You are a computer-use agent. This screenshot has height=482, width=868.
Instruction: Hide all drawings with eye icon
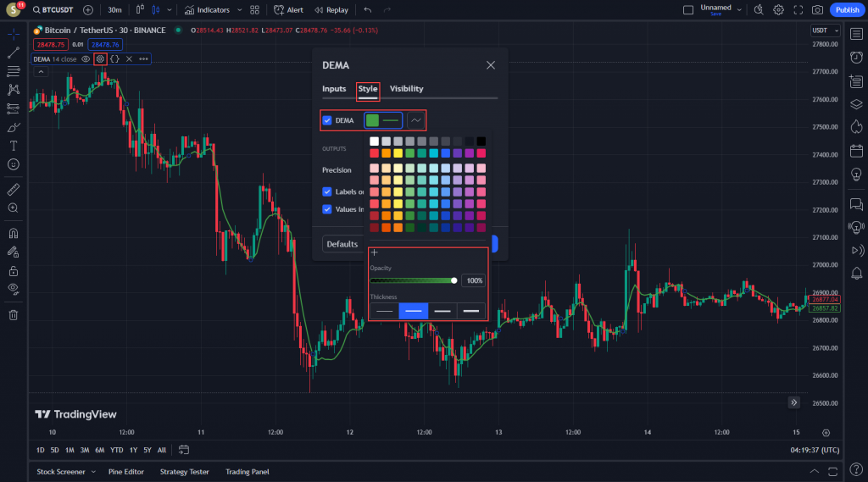(x=14, y=289)
